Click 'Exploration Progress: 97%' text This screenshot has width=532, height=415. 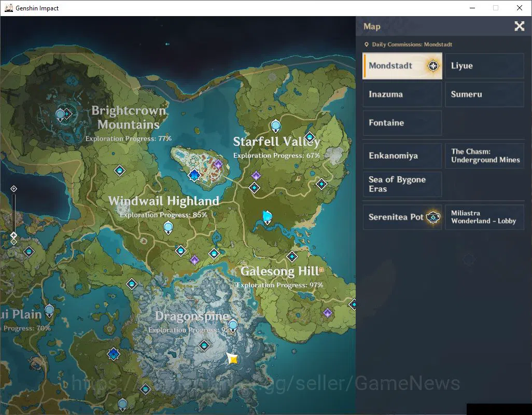pos(280,285)
